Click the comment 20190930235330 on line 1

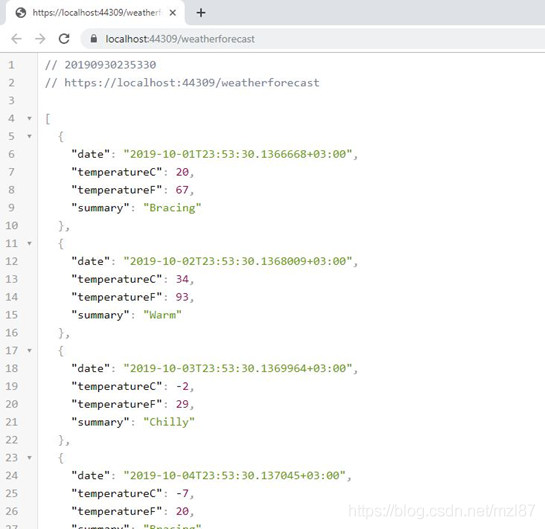tap(100, 65)
